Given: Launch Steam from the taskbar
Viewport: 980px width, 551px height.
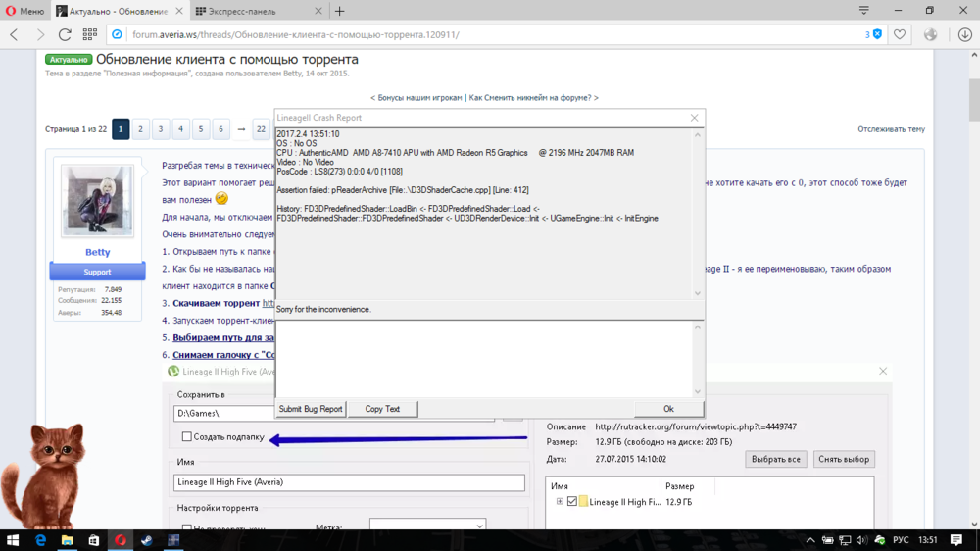Looking at the screenshot, I should tap(147, 540).
